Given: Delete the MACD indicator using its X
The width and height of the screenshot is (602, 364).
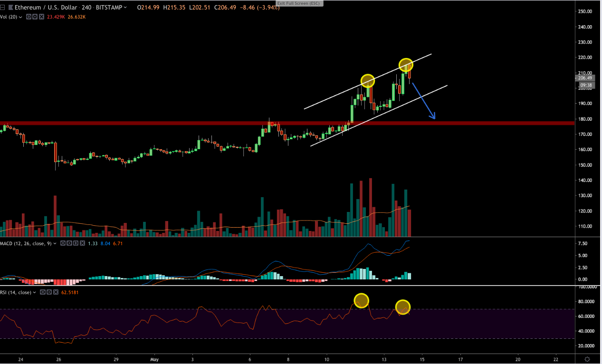Looking at the screenshot, I should 83,243.
